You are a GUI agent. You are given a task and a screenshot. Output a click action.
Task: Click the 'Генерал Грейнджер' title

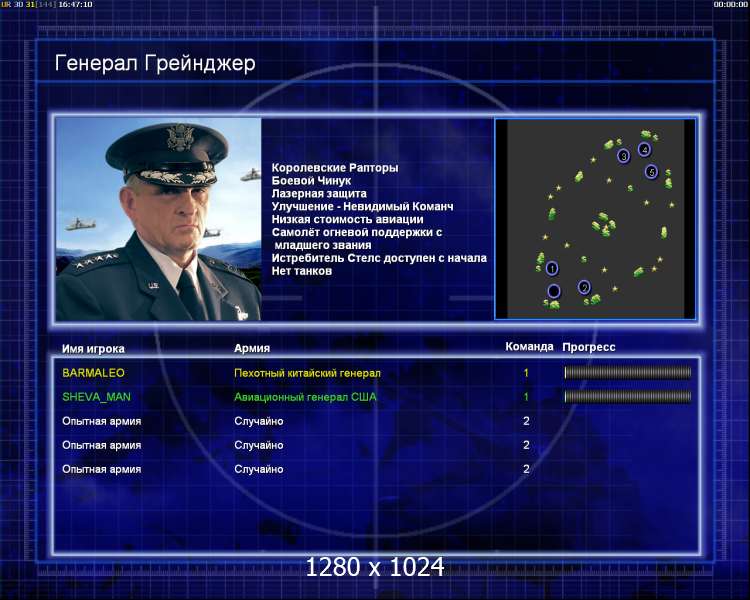coord(155,64)
